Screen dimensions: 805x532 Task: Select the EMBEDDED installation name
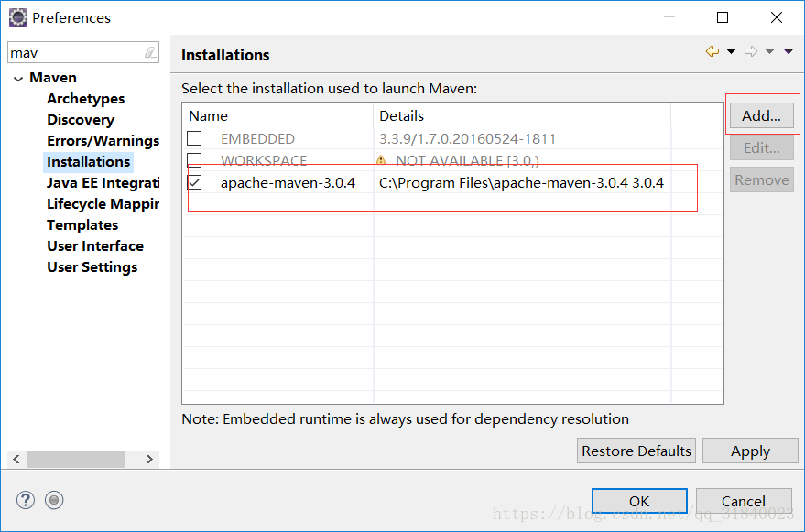point(257,138)
